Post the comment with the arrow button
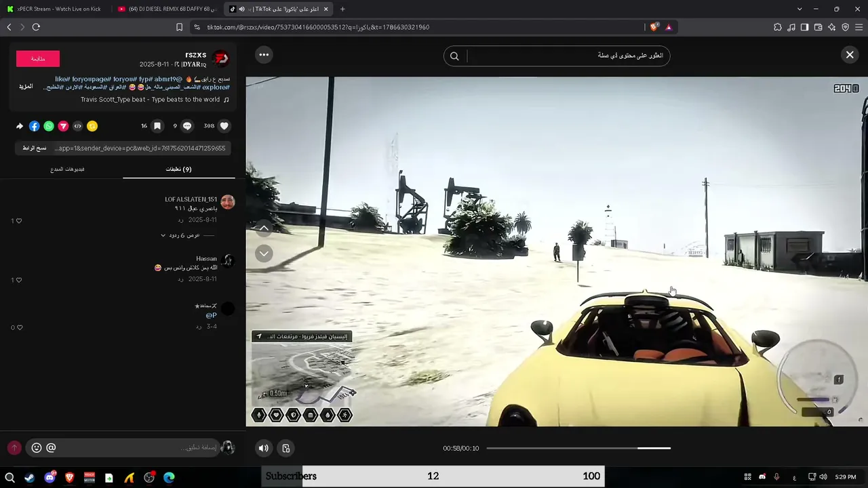Viewport: 868px width, 488px height. pos(14,448)
